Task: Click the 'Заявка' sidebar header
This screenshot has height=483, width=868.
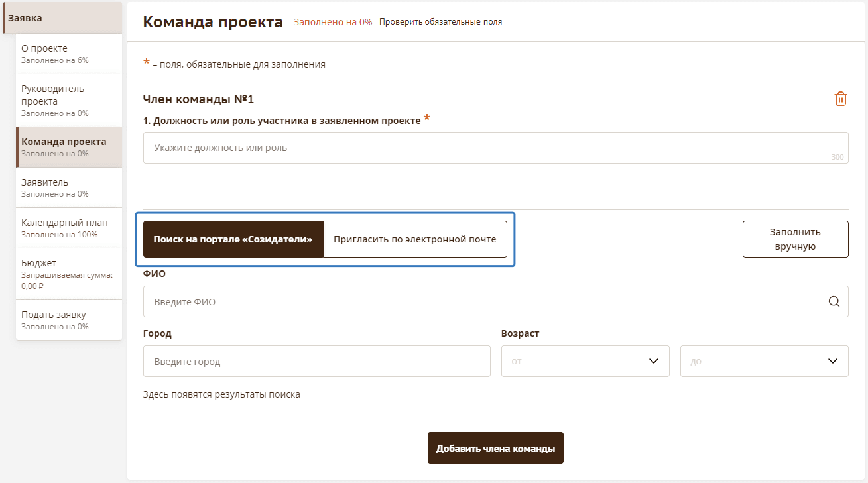Action: [62, 18]
